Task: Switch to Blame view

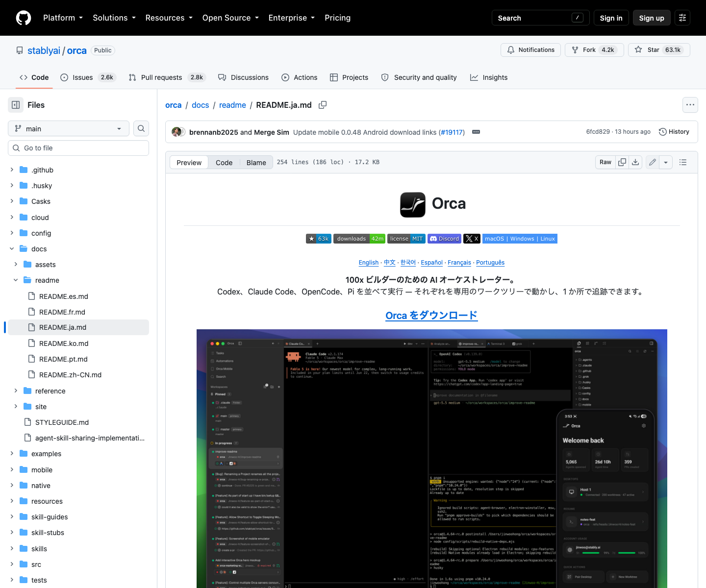Action: click(x=256, y=163)
